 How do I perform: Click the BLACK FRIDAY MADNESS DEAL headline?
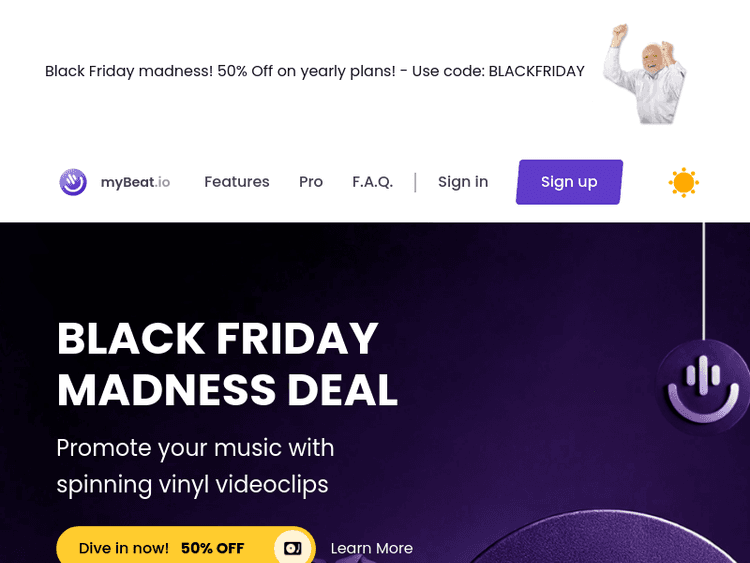coord(227,364)
